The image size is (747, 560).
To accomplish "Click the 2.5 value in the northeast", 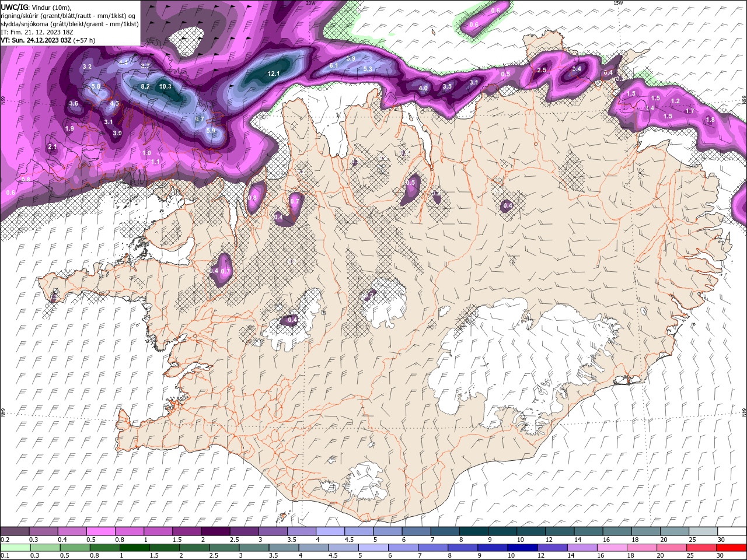I will click(x=542, y=70).
